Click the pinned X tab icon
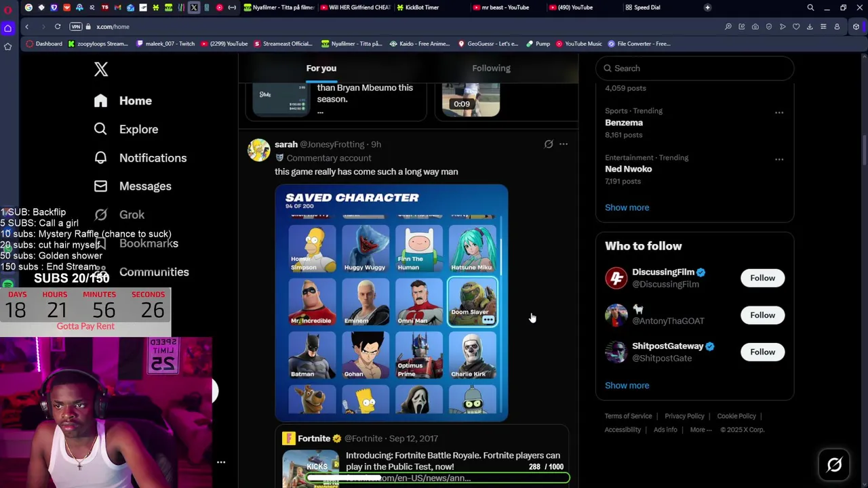The height and width of the screenshot is (488, 868). pyautogui.click(x=194, y=7)
